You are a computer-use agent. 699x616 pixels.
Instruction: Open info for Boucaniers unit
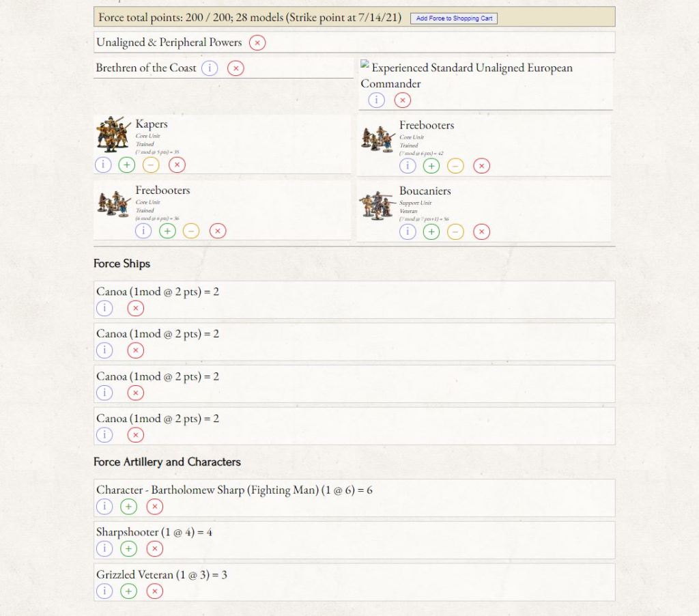[x=408, y=232]
